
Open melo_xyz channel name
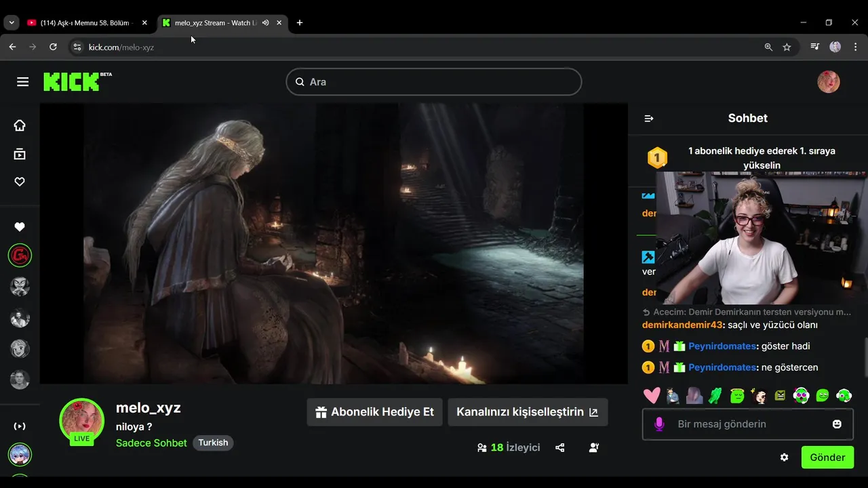(148, 408)
